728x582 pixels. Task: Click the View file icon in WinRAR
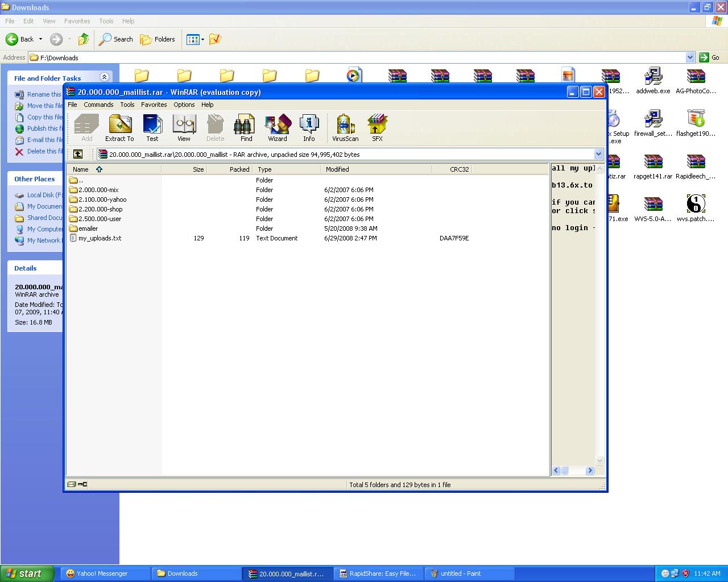point(184,128)
